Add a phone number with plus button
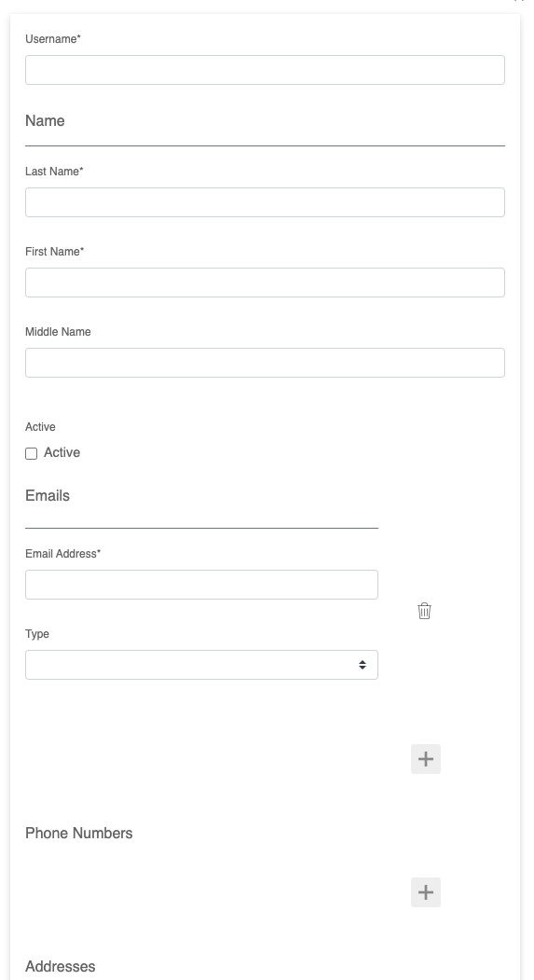 click(x=426, y=891)
